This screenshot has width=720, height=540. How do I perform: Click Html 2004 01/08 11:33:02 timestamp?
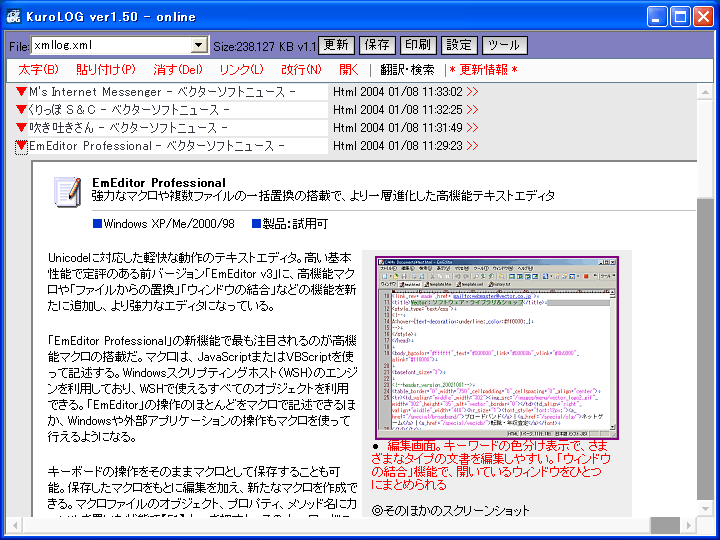pos(398,92)
